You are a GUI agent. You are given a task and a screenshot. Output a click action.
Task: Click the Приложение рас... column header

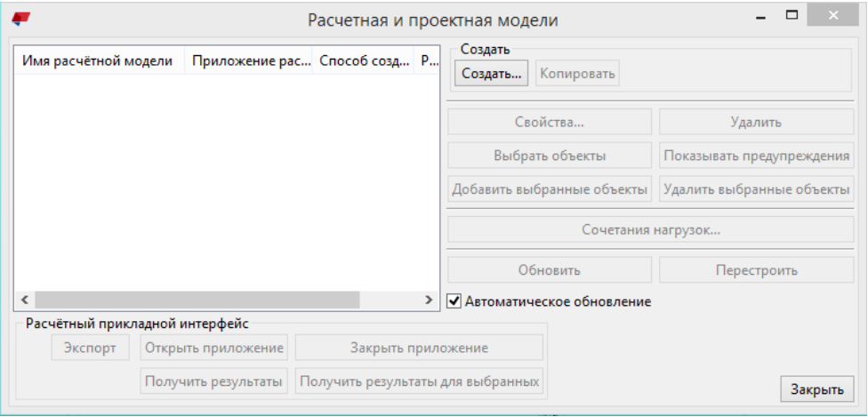248,62
